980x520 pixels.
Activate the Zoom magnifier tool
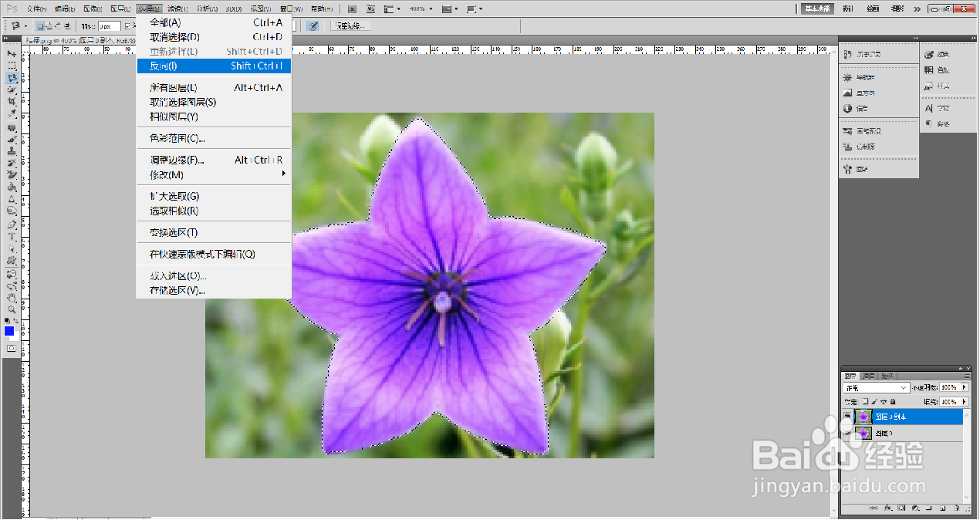pyautogui.click(x=12, y=309)
